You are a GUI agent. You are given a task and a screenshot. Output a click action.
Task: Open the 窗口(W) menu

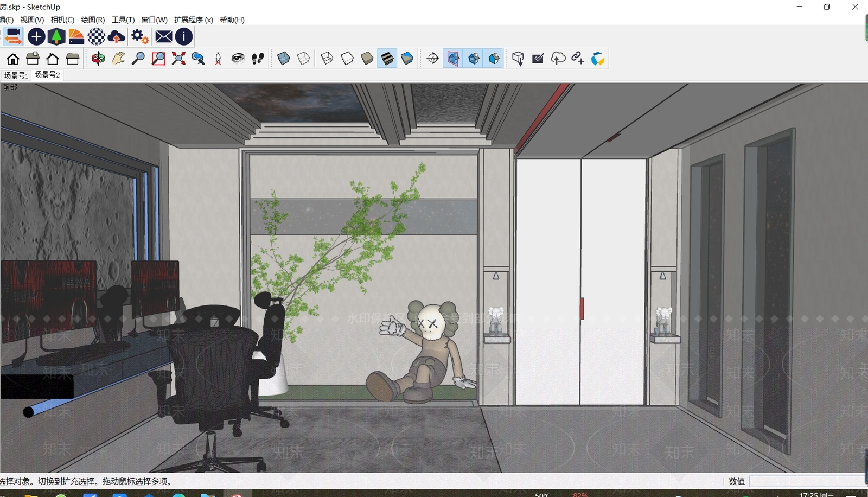tap(155, 20)
